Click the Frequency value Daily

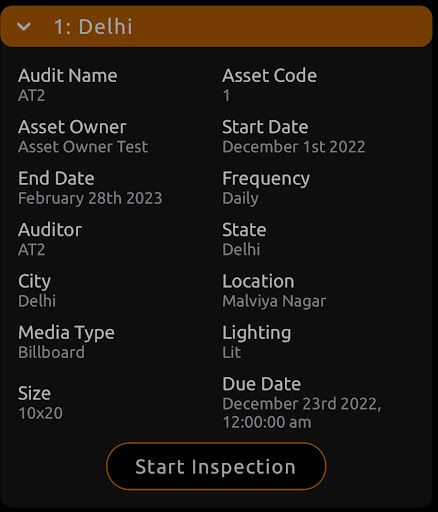240,199
